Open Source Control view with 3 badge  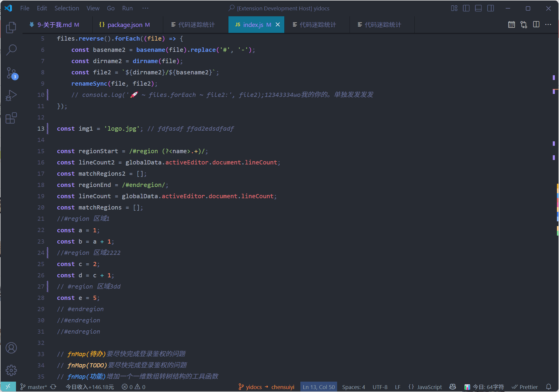[x=12, y=73]
